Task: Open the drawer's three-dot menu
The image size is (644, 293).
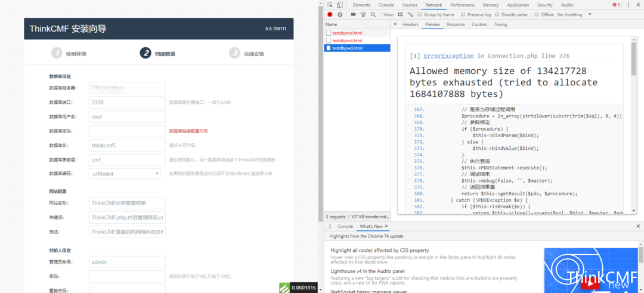Action: click(x=330, y=226)
